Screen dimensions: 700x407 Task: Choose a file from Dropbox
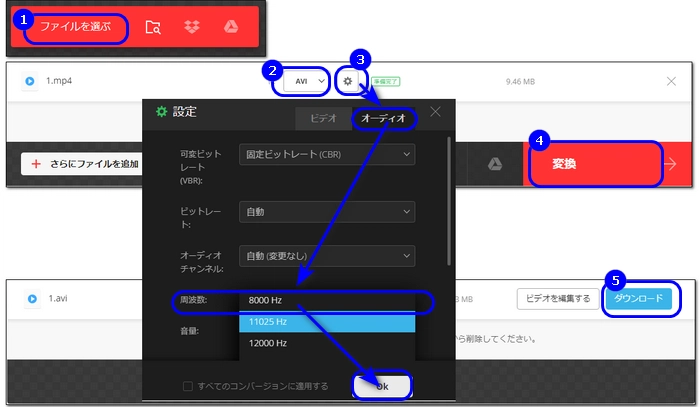[192, 27]
